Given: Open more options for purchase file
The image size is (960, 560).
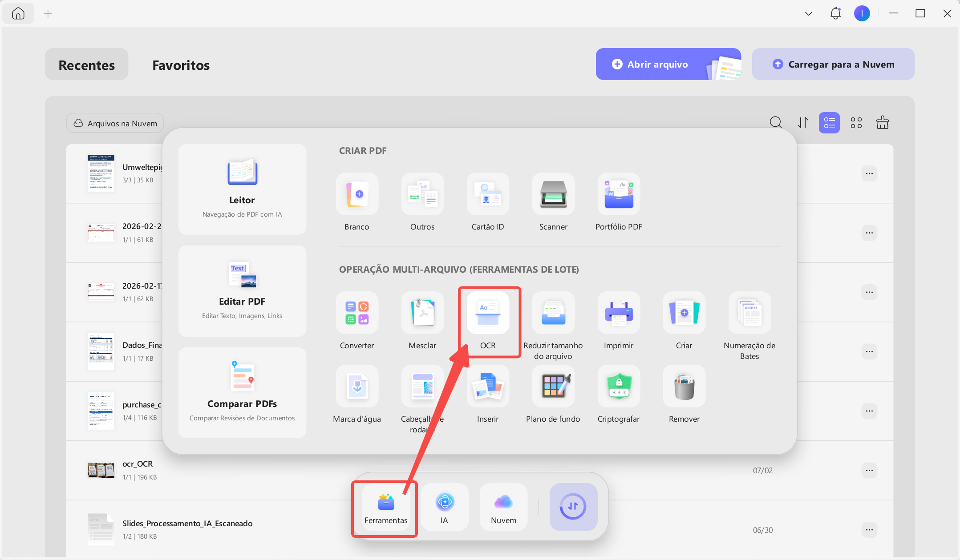Looking at the screenshot, I should [x=869, y=411].
